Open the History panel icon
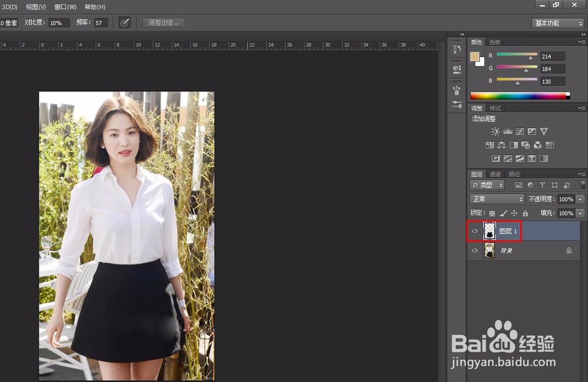 457,49
